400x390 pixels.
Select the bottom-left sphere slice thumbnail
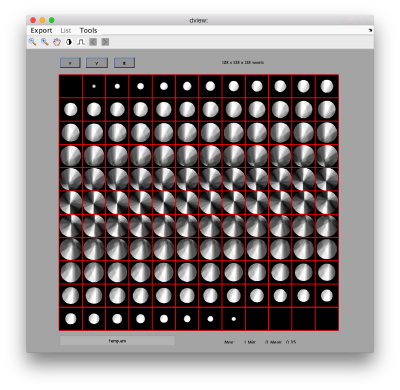pyautogui.click(x=71, y=319)
